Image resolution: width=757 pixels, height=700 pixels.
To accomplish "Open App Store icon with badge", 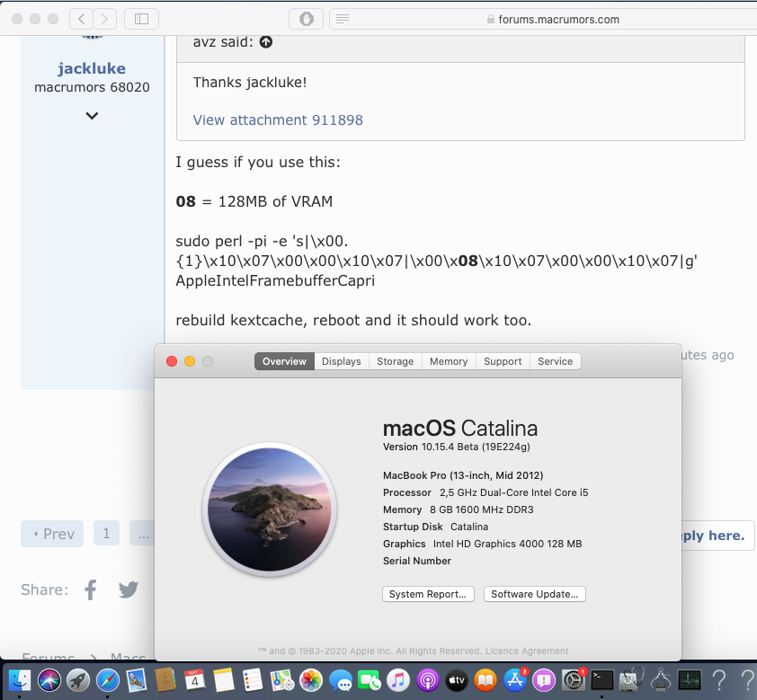I will click(x=515, y=680).
